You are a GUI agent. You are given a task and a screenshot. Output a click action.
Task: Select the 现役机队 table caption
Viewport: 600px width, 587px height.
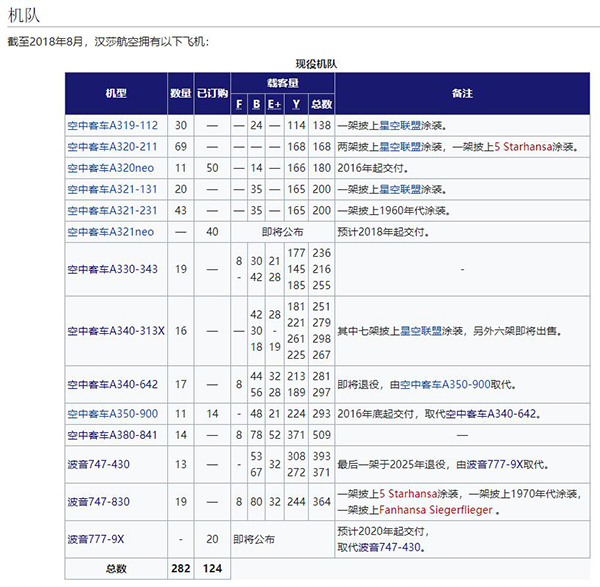coord(316,64)
